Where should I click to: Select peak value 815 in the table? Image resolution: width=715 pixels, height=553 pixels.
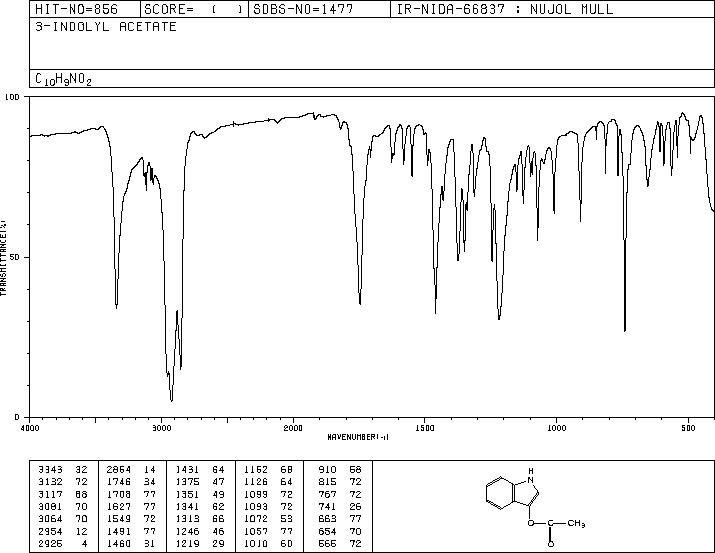[x=327, y=482]
